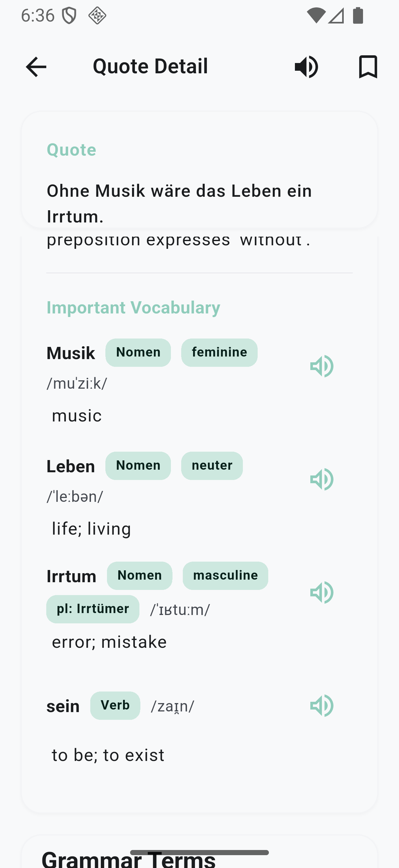The image size is (399, 868).
Task: Tap the plural Irrtümer tag
Action: click(x=93, y=609)
